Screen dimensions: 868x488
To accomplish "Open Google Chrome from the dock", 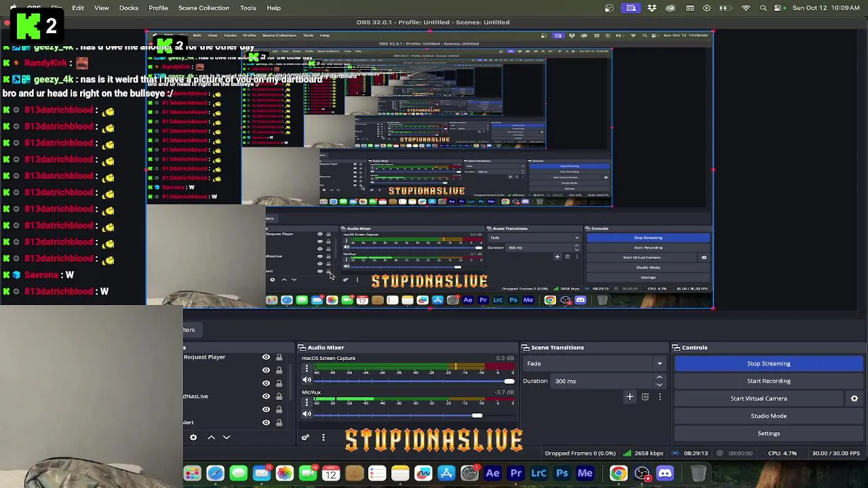I will tap(618, 474).
